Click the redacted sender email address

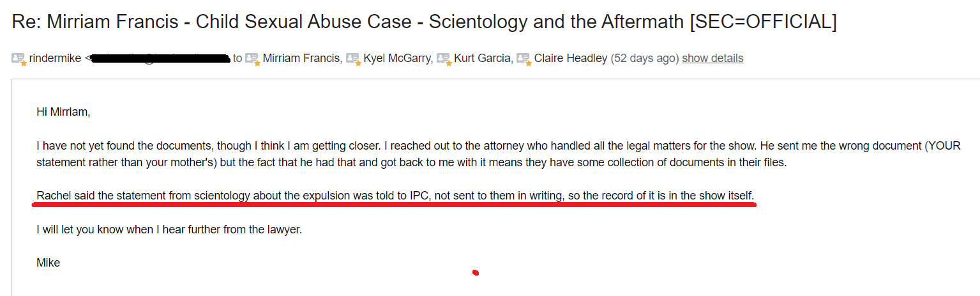coord(160,59)
